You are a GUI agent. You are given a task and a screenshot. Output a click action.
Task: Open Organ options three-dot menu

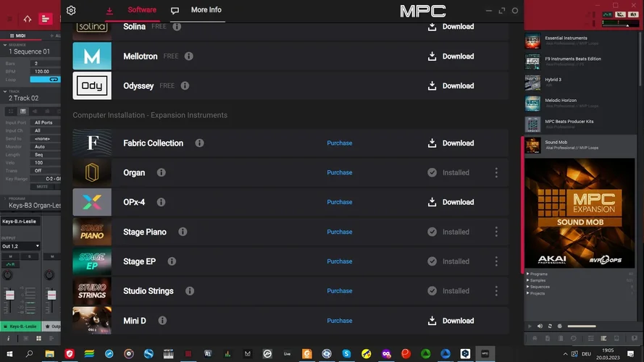[x=496, y=173]
